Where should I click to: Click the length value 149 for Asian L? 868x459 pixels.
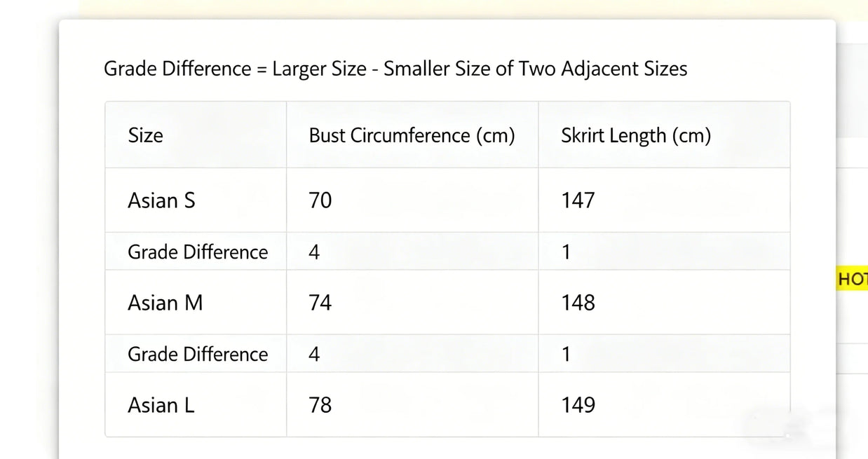(578, 405)
